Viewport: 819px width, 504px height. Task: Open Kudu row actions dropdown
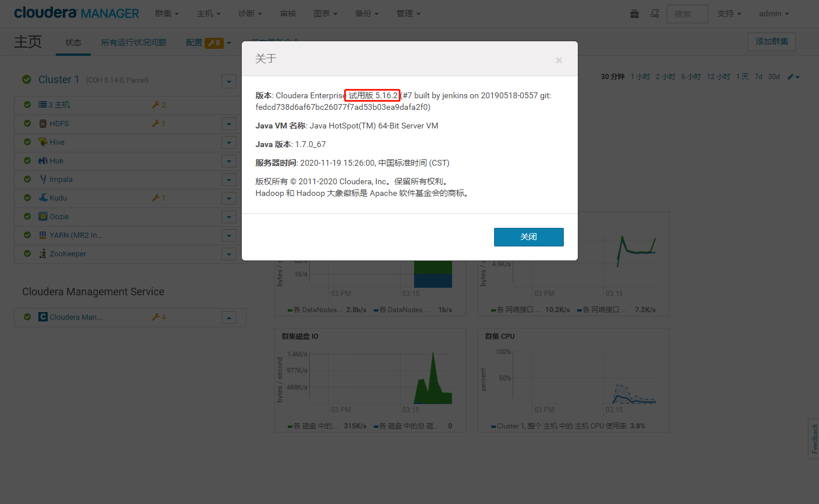click(x=229, y=198)
